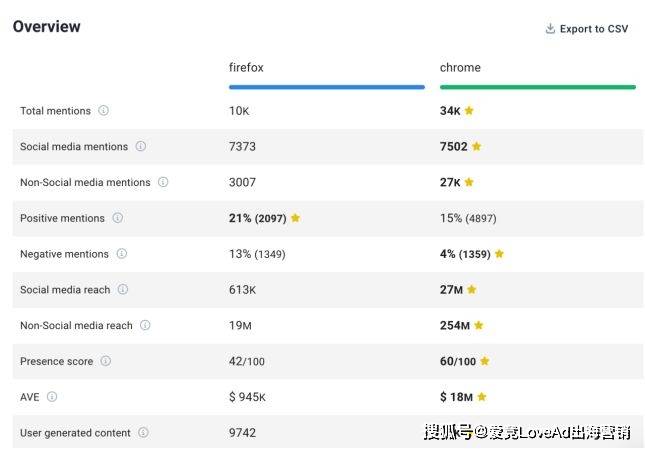Viewport: 645px width, 449px height.
Task: Click firefox's 613K social reach value
Action: [242, 289]
